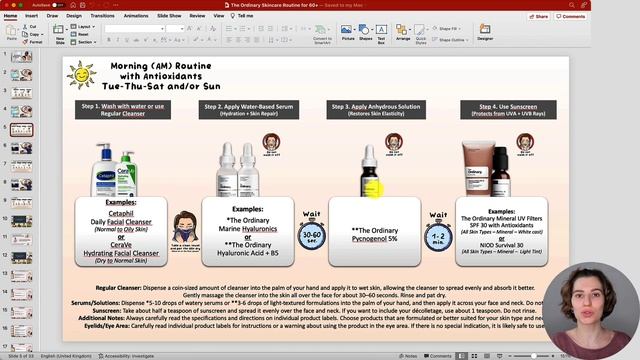Switch to the Draw tab

52,16
